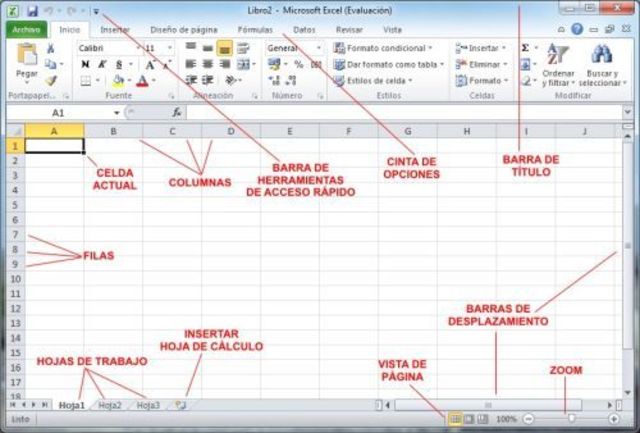Open the Archivo tab
640x433 pixels.
(27, 29)
